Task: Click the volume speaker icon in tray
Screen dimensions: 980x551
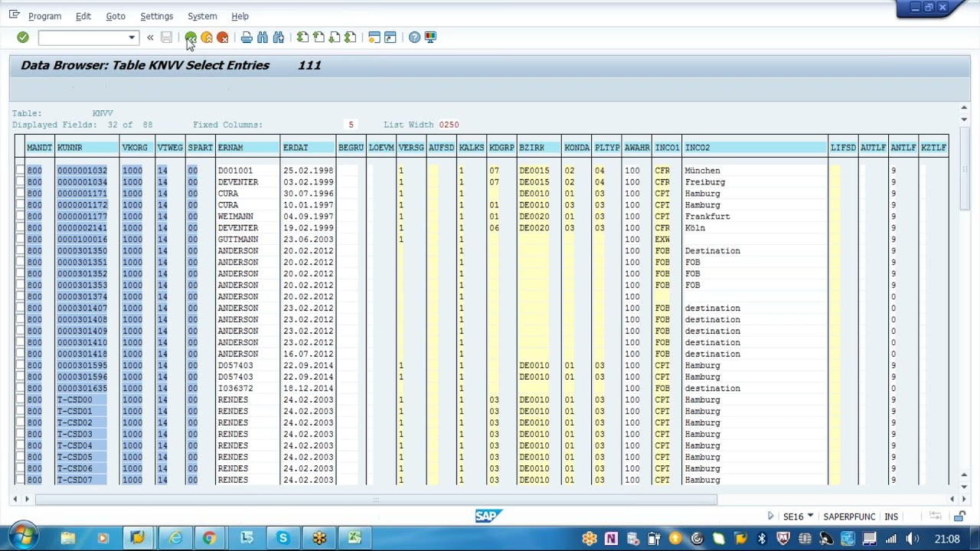Action: tap(913, 539)
